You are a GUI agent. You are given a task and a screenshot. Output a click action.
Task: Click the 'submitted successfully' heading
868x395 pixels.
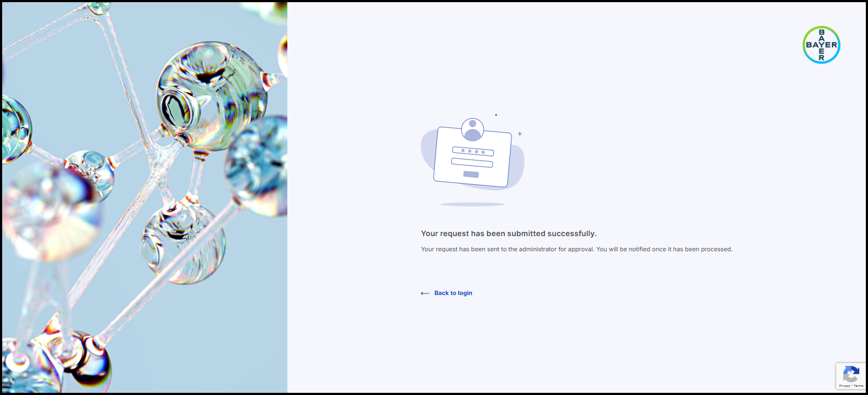pyautogui.click(x=509, y=233)
